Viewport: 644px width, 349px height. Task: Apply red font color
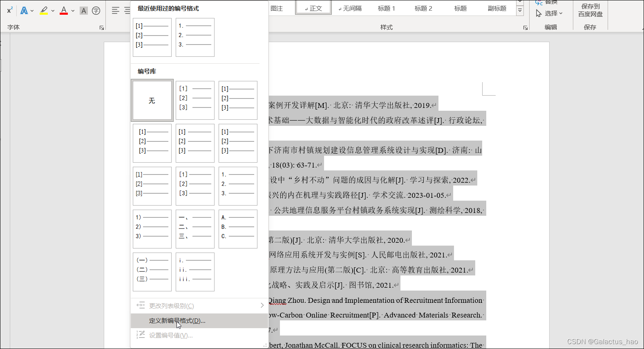coord(64,11)
